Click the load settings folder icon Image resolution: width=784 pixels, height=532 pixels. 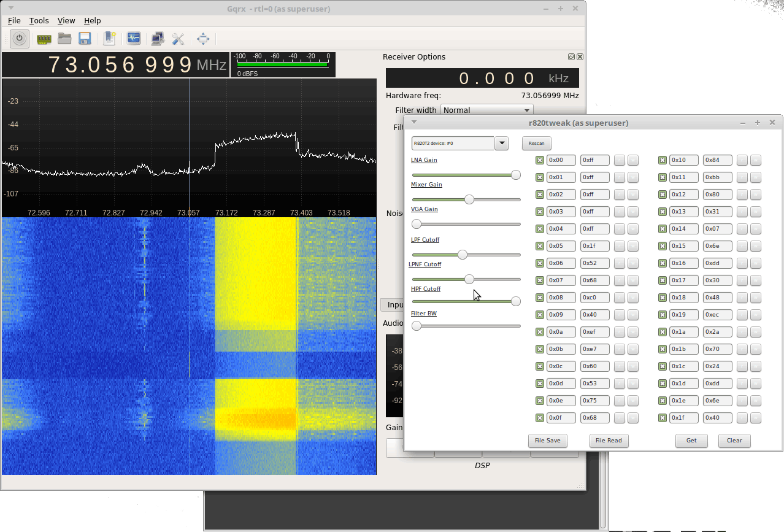(x=64, y=39)
